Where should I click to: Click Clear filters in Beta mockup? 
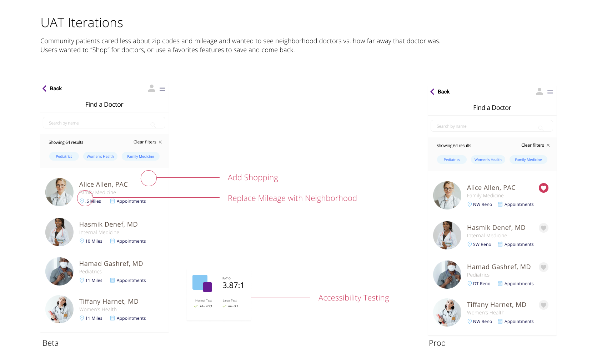[145, 142]
